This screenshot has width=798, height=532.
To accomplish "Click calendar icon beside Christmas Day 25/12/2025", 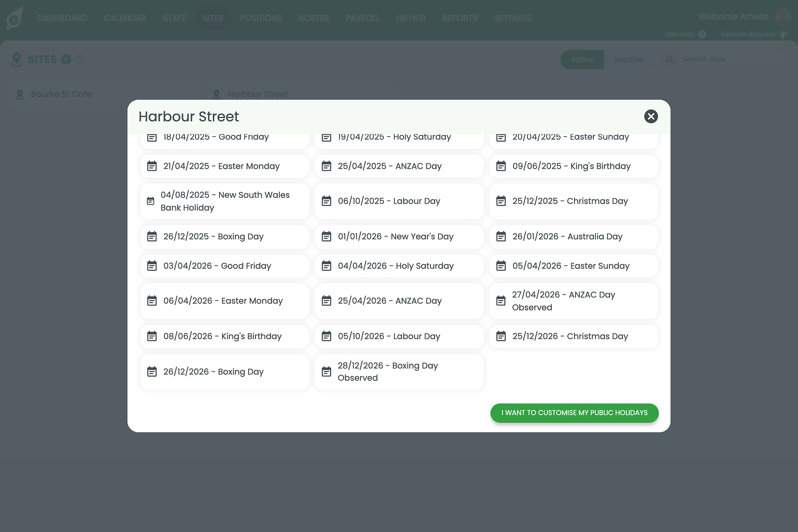I will click(x=501, y=201).
